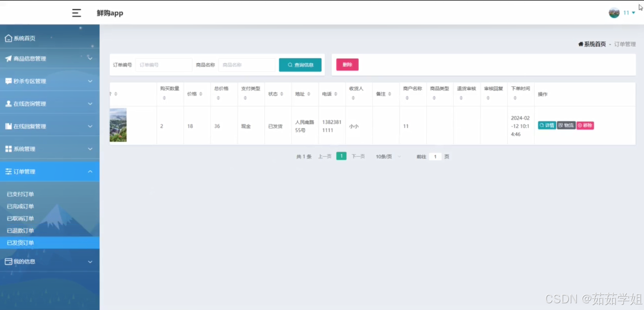Screen dimensions: 644x310
Task: Select page 1 in pagination
Action: [x=341, y=156]
